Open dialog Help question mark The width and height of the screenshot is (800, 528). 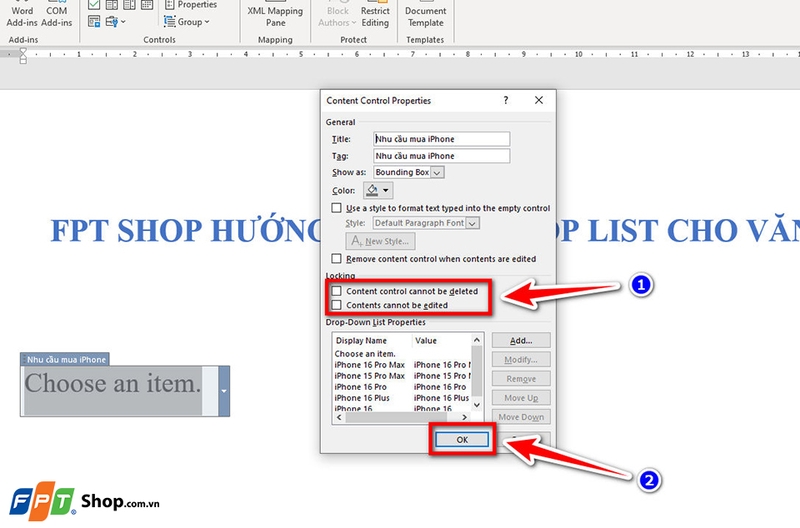pos(506,100)
